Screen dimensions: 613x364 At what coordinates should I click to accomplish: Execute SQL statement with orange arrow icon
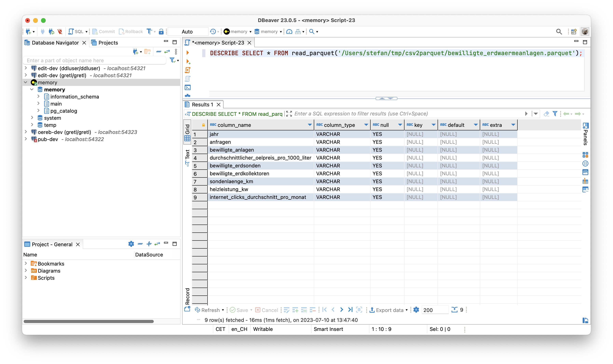187,53
